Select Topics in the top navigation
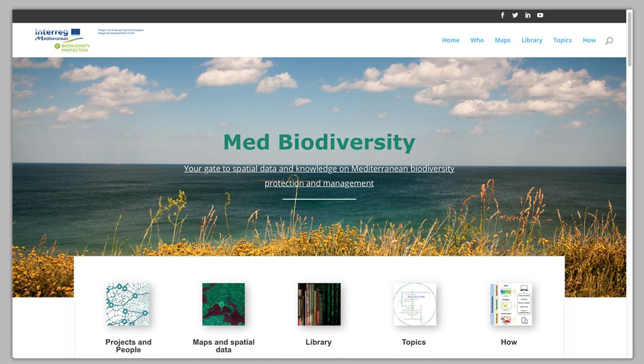Viewport: 644px width, 364px height. coord(562,41)
